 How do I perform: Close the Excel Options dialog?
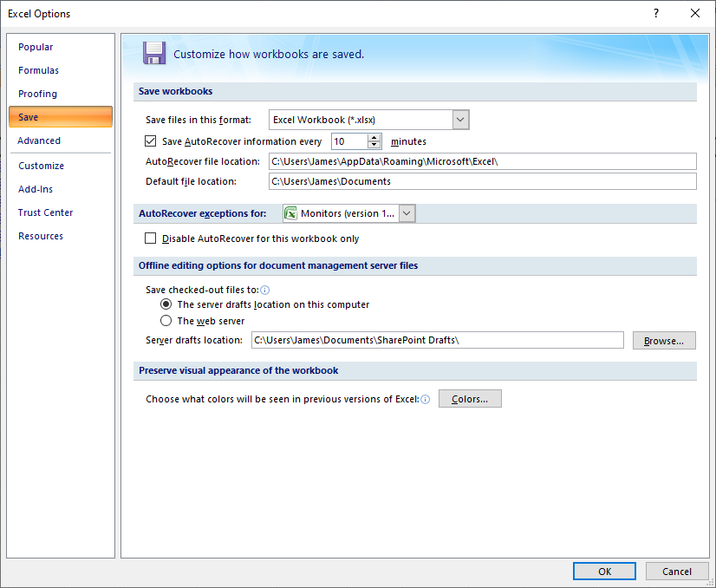tap(695, 13)
